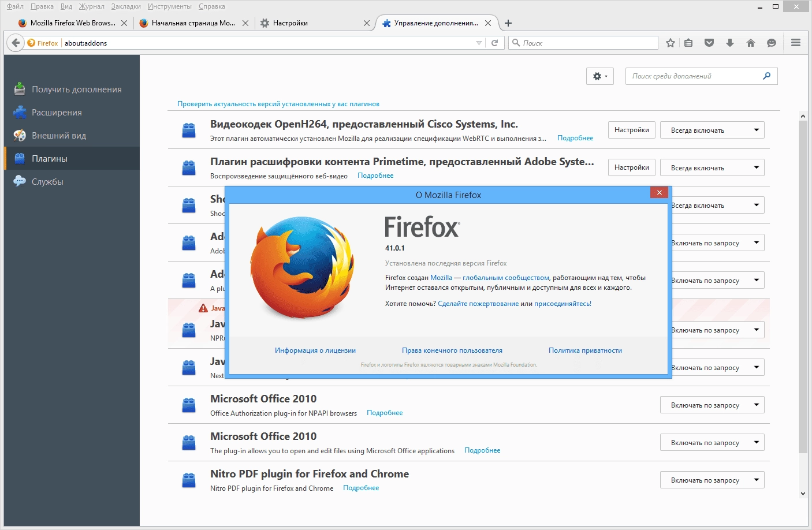Close the Начальная страница Mozilla tab

245,23
